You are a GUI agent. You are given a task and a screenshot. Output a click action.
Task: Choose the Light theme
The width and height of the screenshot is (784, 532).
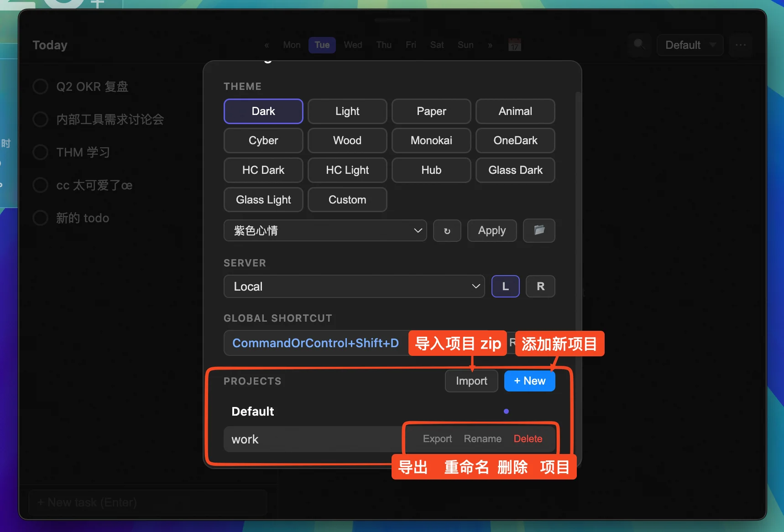(x=347, y=111)
